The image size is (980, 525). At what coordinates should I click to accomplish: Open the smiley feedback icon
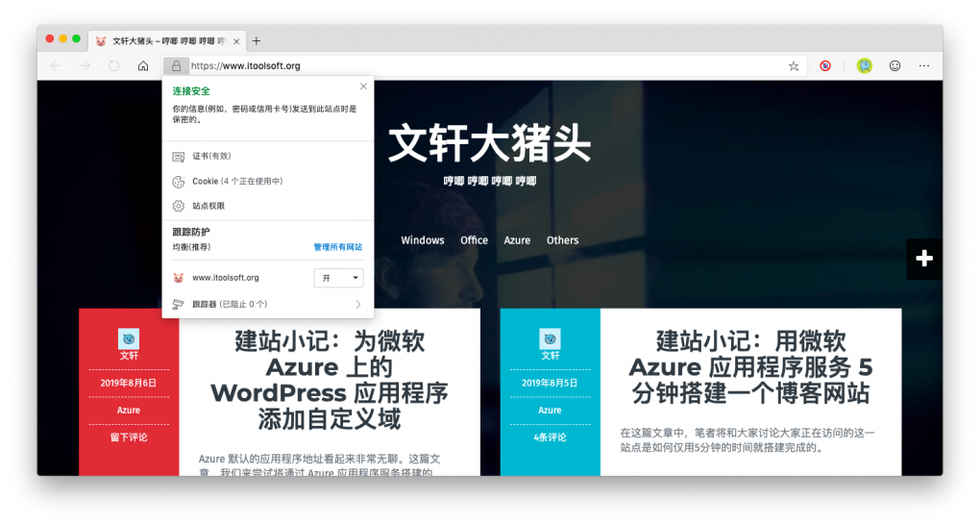coord(894,66)
